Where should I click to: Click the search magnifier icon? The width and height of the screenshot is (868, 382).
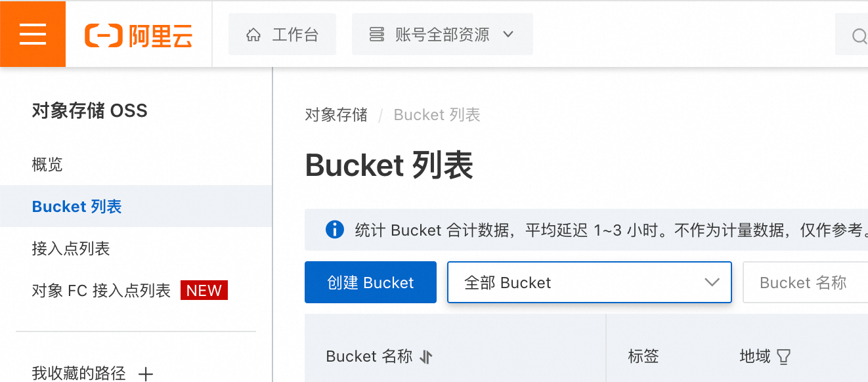click(859, 35)
